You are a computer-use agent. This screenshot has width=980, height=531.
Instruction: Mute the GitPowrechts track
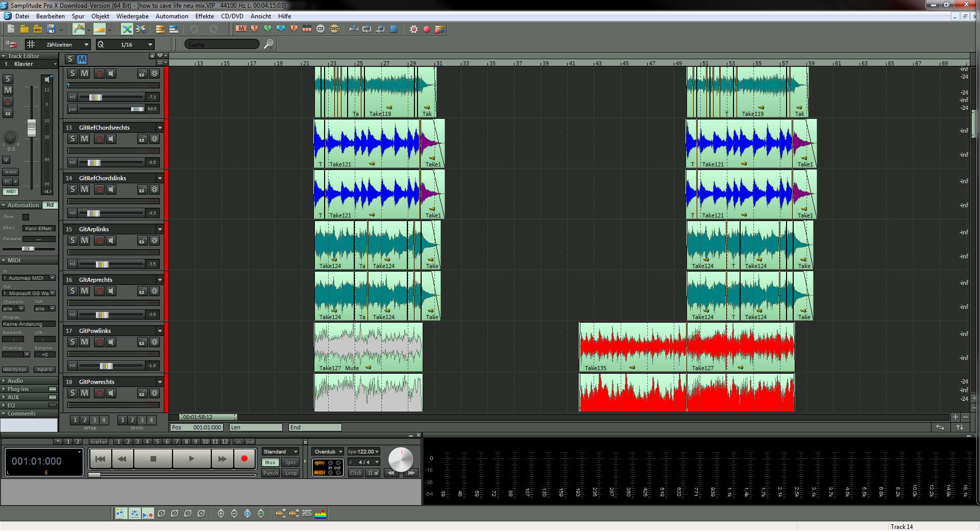click(x=85, y=393)
